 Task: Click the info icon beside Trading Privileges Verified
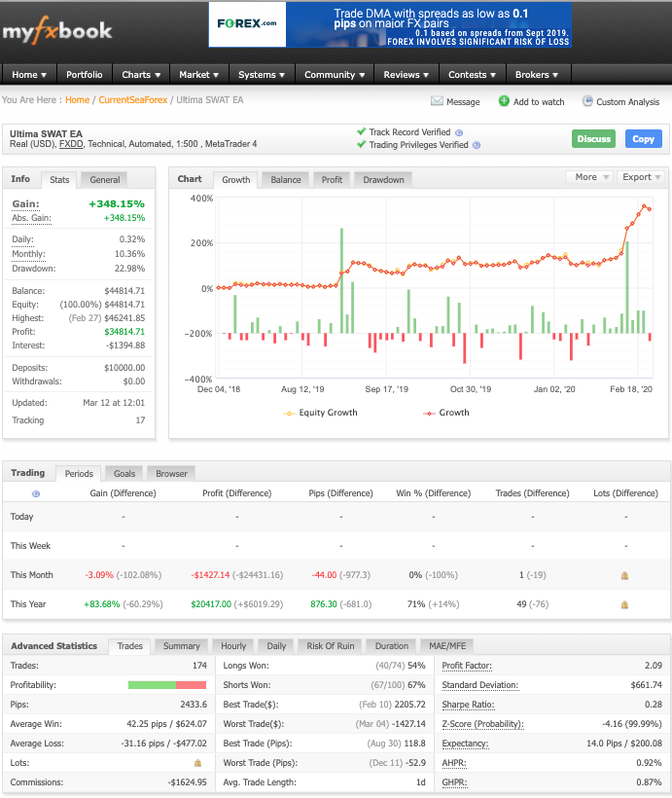click(x=477, y=145)
